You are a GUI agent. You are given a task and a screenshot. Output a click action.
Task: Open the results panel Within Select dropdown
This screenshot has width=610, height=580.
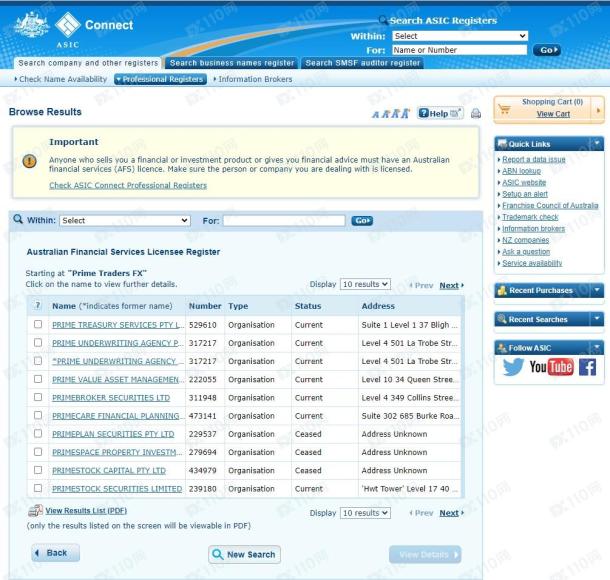pyautogui.click(x=124, y=221)
